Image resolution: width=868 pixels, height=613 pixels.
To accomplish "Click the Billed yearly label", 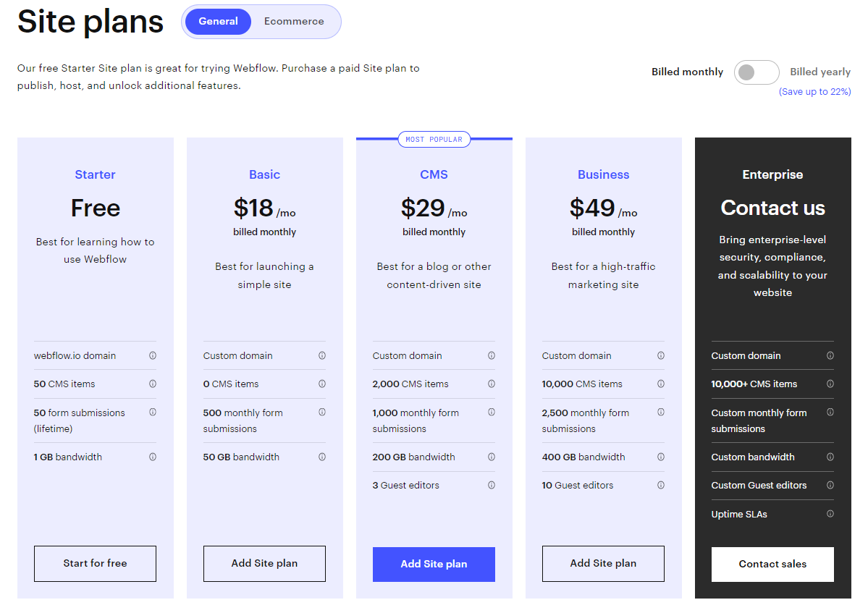I will (820, 72).
